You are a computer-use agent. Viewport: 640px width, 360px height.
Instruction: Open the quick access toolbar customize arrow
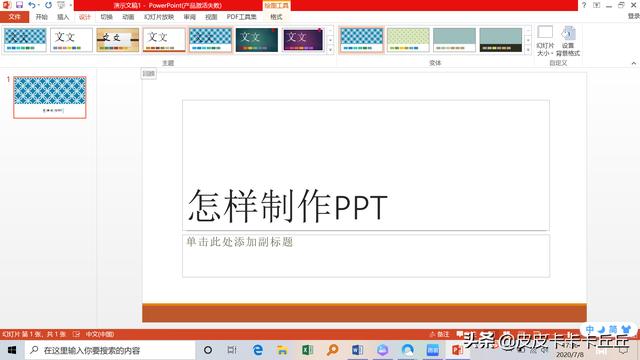point(71,5)
